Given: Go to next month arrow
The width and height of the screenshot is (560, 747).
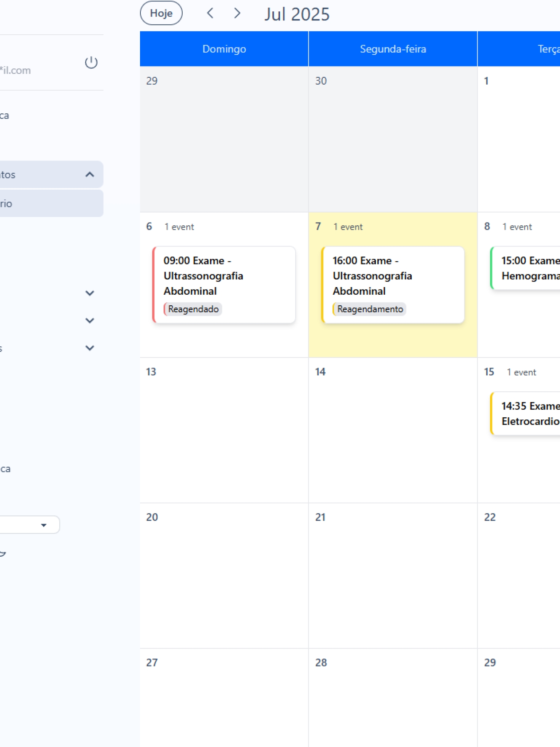Looking at the screenshot, I should 237,13.
